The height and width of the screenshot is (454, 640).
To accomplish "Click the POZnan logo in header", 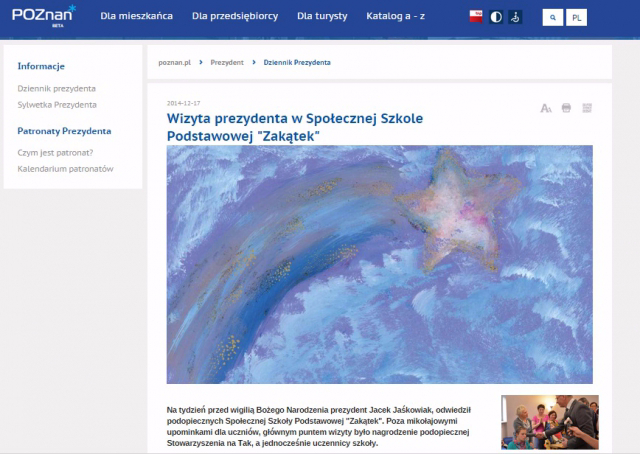I will (43, 17).
